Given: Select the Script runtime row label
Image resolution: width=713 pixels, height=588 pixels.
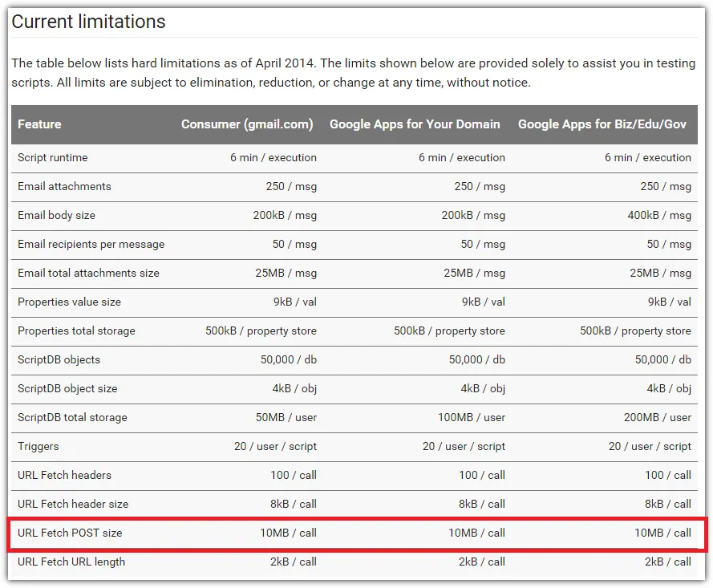Looking at the screenshot, I should (x=53, y=157).
